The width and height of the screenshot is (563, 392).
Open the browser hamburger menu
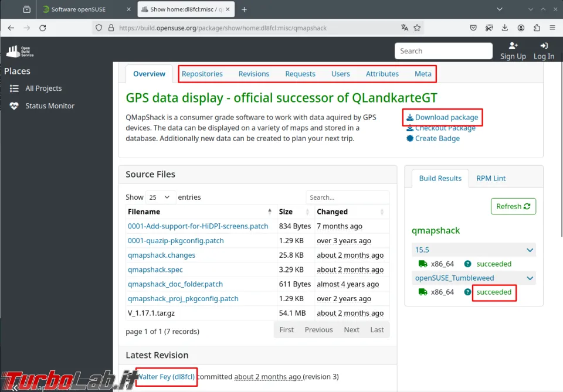(x=552, y=28)
